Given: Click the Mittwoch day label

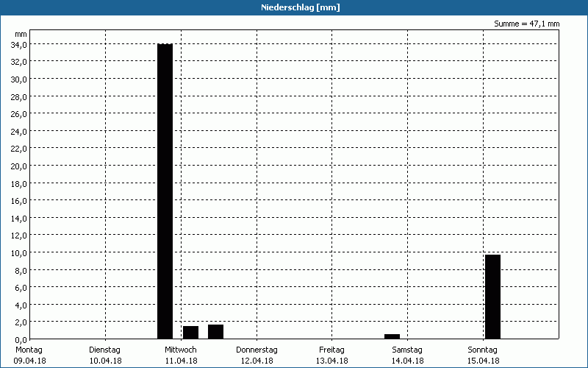Looking at the screenshot, I should (x=181, y=350).
